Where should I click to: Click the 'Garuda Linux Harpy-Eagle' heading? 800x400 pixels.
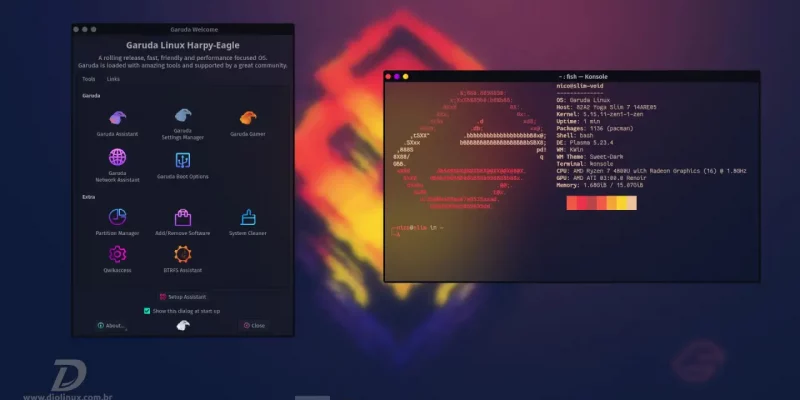pyautogui.click(x=183, y=45)
